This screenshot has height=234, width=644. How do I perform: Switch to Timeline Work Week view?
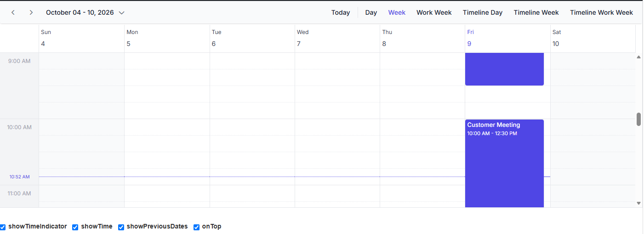tap(601, 12)
